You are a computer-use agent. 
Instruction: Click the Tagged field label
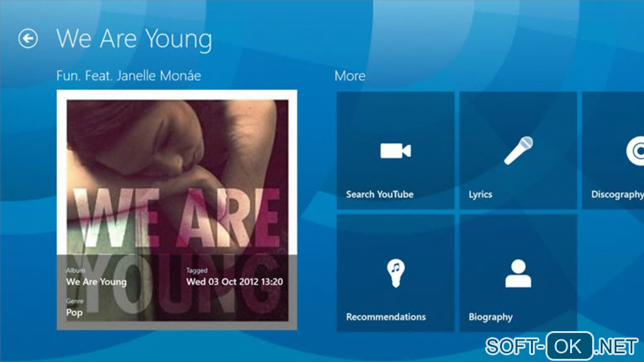click(197, 271)
